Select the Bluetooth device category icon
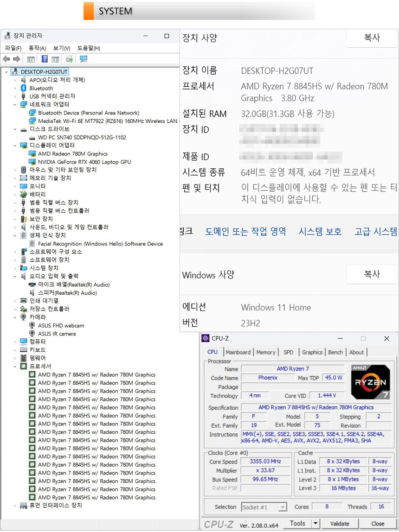399x532 pixels. 24,88
